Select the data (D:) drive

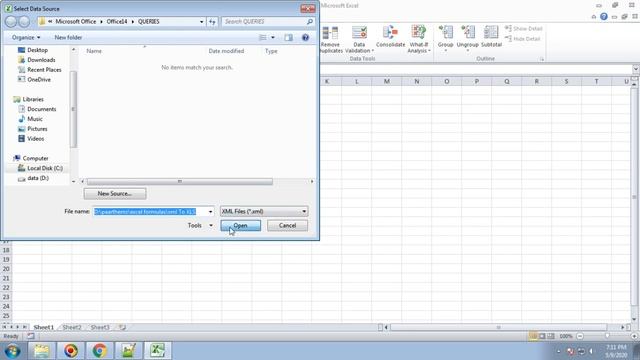click(33, 178)
